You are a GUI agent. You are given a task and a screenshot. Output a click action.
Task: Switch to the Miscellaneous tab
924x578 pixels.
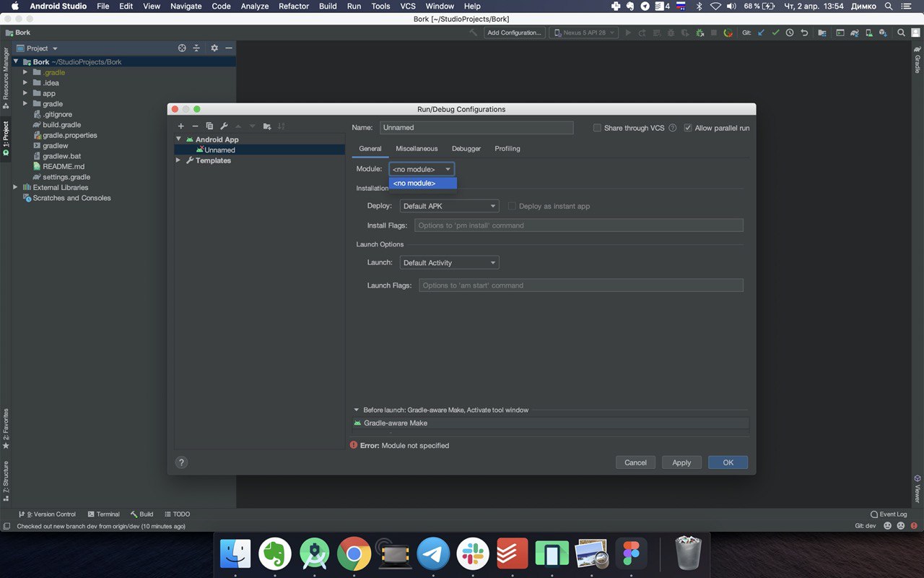tap(417, 149)
